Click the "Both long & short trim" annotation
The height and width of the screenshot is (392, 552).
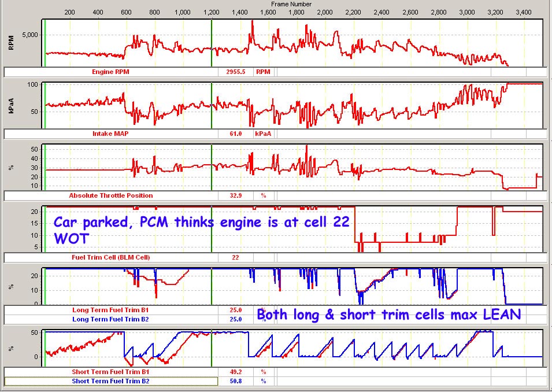click(388, 315)
